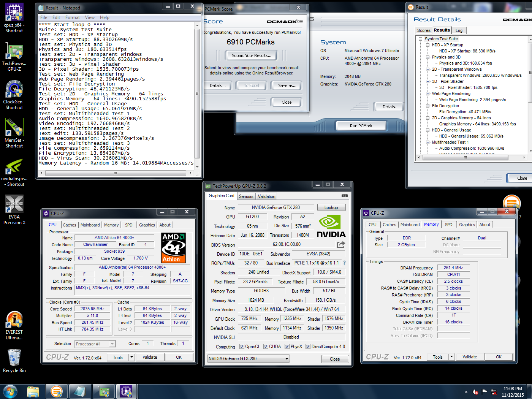Close GPU-Z with the bottom Close button
Image resolution: width=532 pixels, height=399 pixels.
(335, 359)
